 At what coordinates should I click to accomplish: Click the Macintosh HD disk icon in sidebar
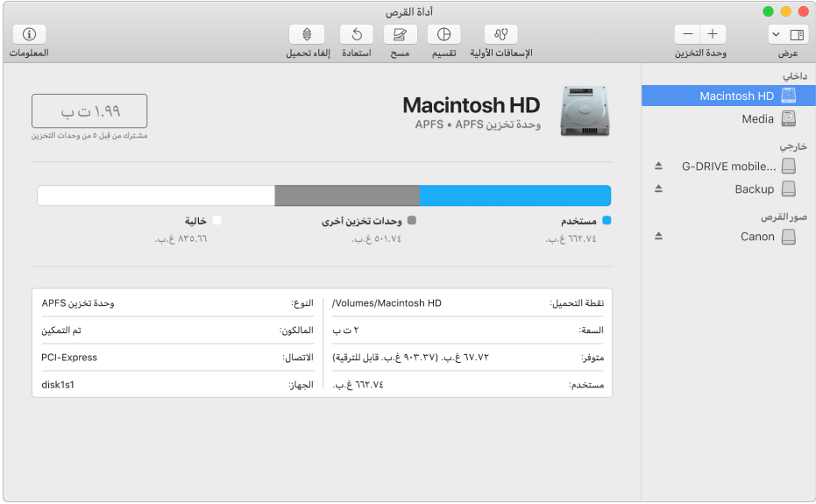789,96
